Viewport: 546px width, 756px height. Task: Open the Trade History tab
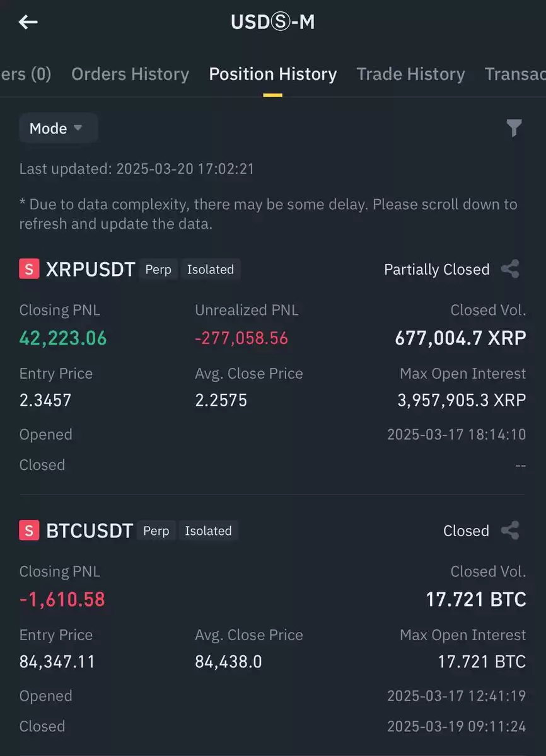(x=410, y=74)
